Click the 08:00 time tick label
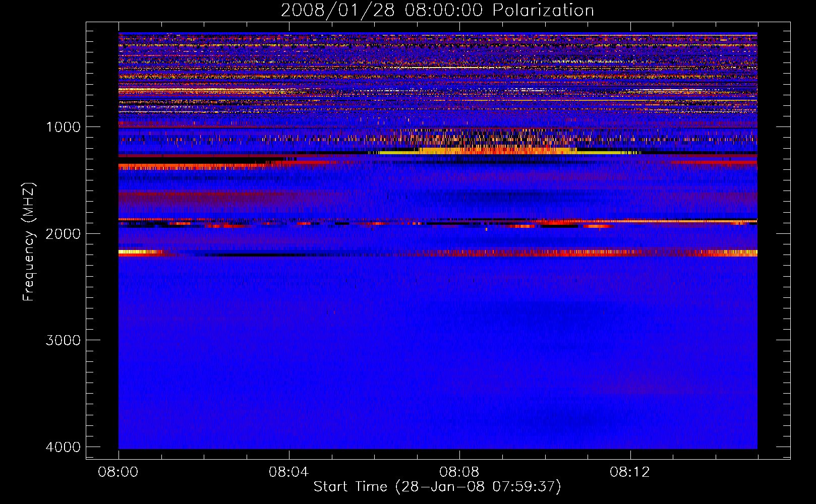Screen dimensions: 816x504 click(118, 472)
